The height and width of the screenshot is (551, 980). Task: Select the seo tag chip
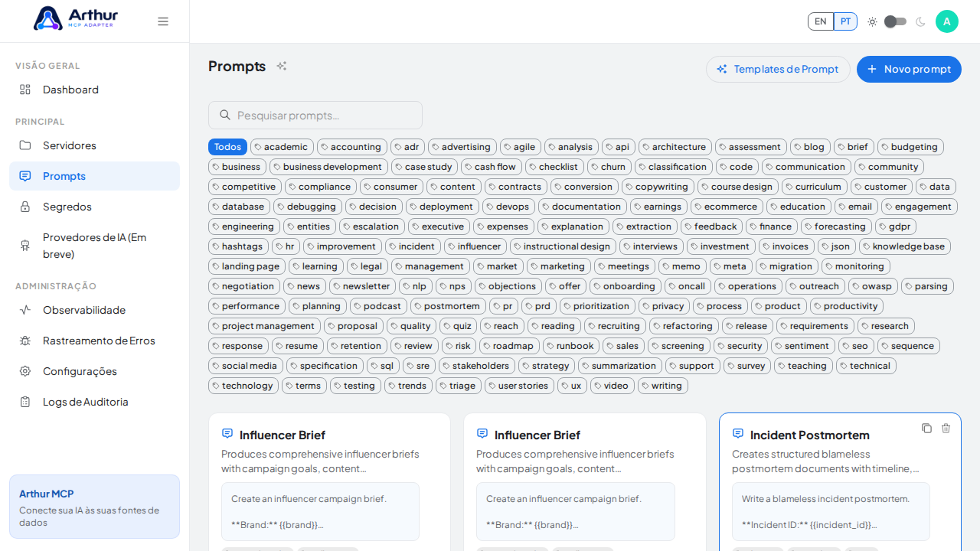coord(856,346)
